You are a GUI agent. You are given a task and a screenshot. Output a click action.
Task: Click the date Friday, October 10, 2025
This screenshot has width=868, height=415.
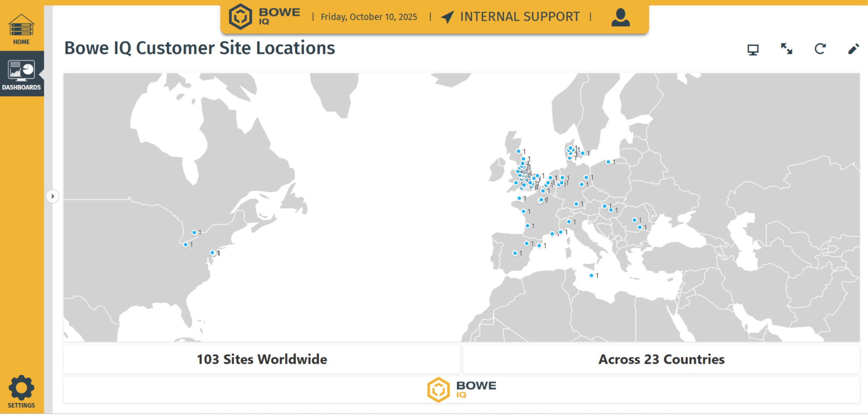point(369,17)
